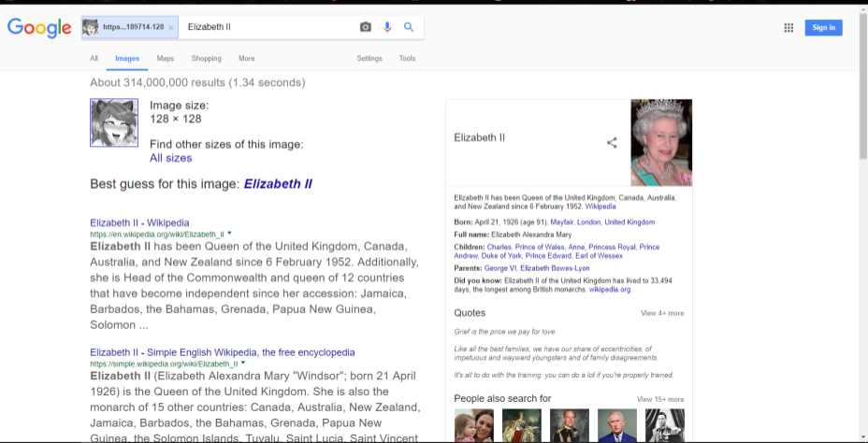Screen dimensions: 868x443
Task: Click inside the search text field
Action: tap(267, 27)
